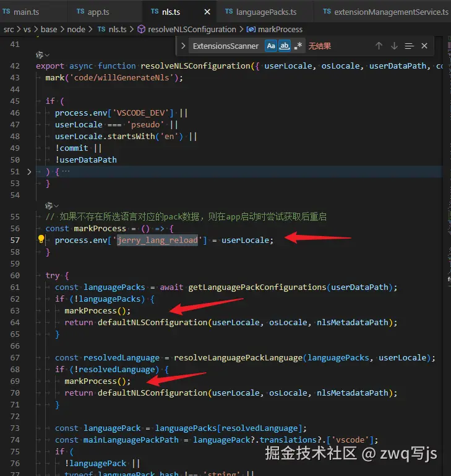Click the 无结果 no-results label
This screenshot has width=451, height=476.
coord(319,46)
